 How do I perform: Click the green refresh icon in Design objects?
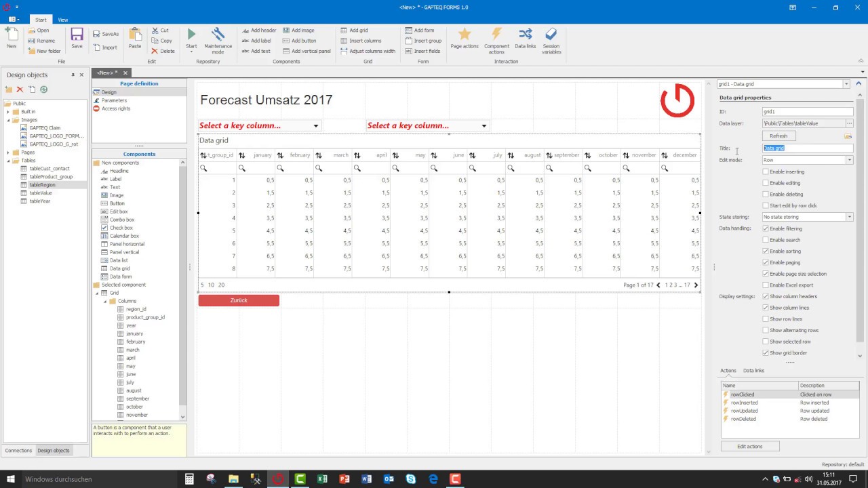[43, 89]
